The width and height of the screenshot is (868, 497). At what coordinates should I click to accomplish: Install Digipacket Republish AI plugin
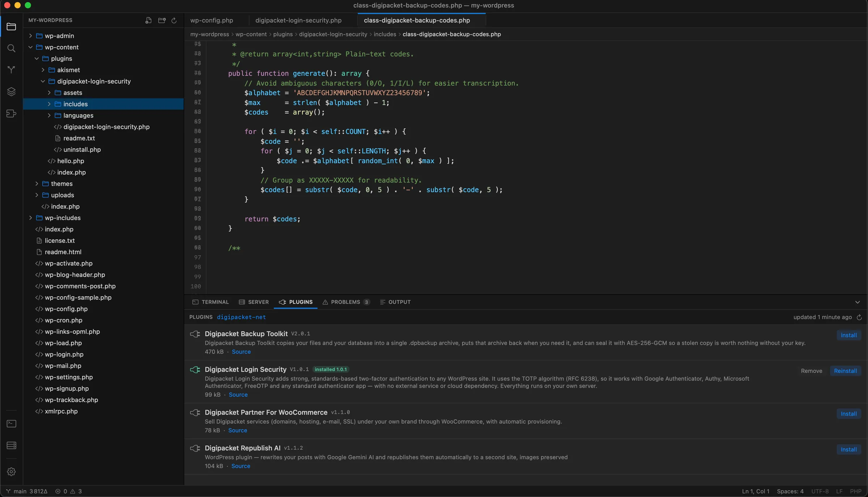pos(848,450)
